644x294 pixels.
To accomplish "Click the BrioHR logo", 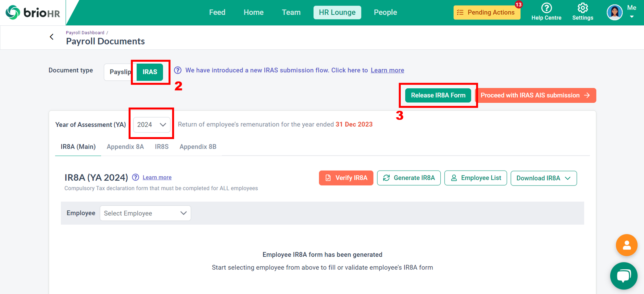I will click(x=33, y=12).
